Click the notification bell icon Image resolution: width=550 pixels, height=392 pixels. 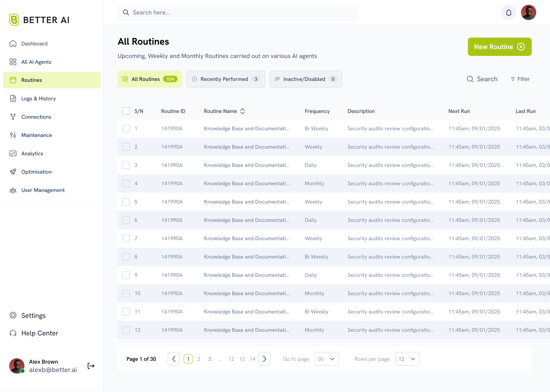(508, 12)
